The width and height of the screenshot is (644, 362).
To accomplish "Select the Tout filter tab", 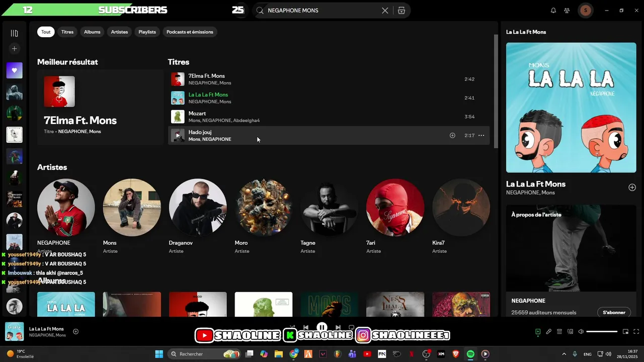I will [46, 32].
